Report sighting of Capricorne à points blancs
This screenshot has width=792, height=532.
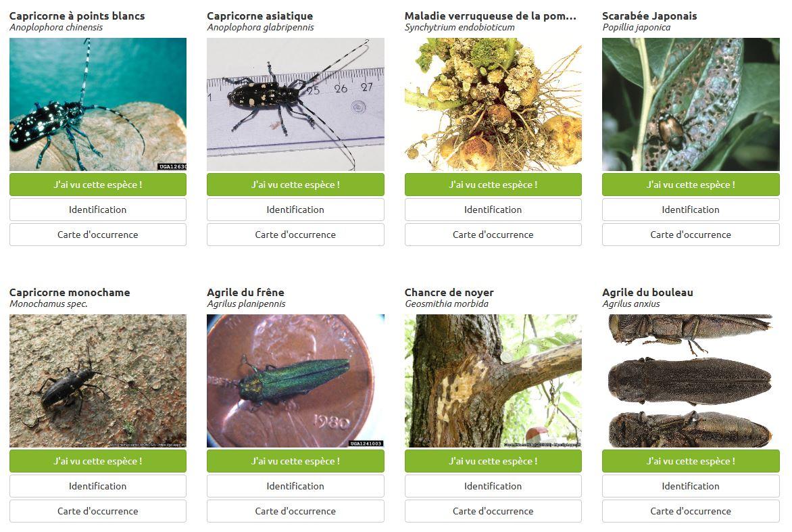[x=97, y=185]
